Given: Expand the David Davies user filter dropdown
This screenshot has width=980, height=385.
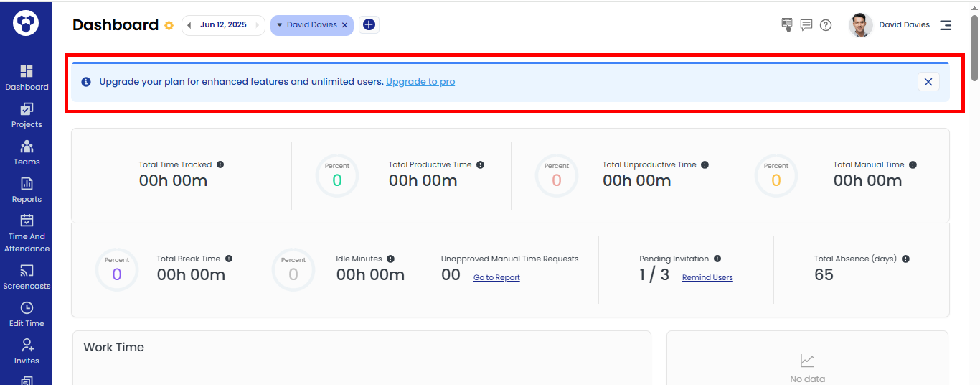Looking at the screenshot, I should point(280,25).
